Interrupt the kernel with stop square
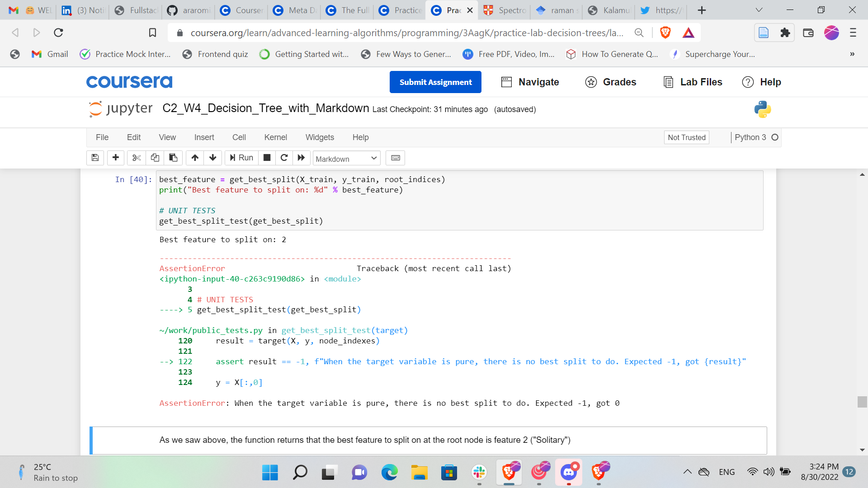Image resolution: width=868 pixels, height=488 pixels. [267, 158]
